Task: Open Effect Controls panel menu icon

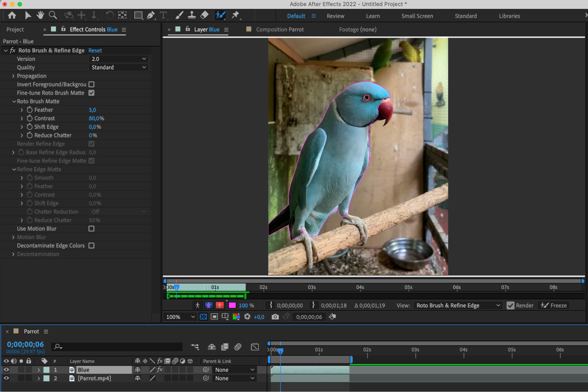Action: pyautogui.click(x=124, y=29)
